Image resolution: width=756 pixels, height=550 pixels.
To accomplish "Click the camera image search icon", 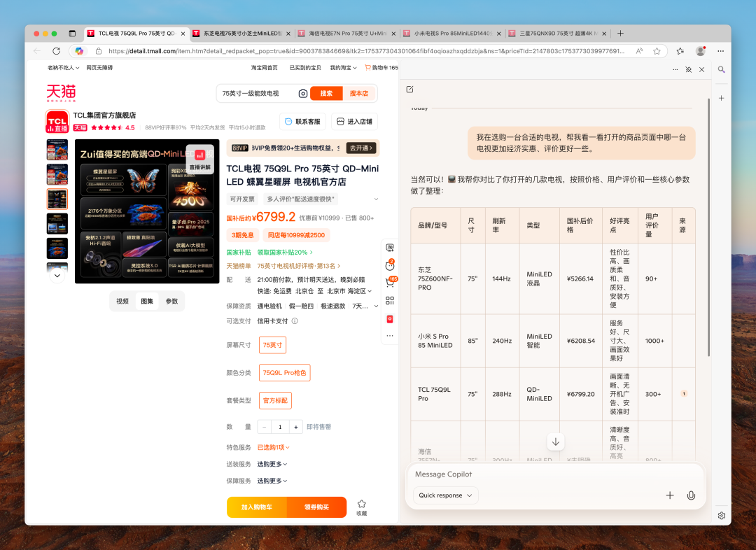I will tap(303, 94).
